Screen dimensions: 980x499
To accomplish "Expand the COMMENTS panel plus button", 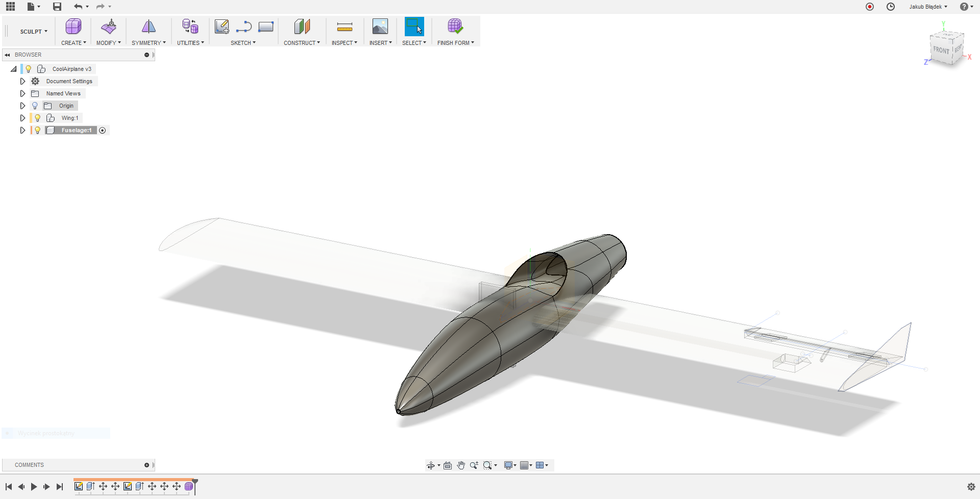I will [146, 465].
